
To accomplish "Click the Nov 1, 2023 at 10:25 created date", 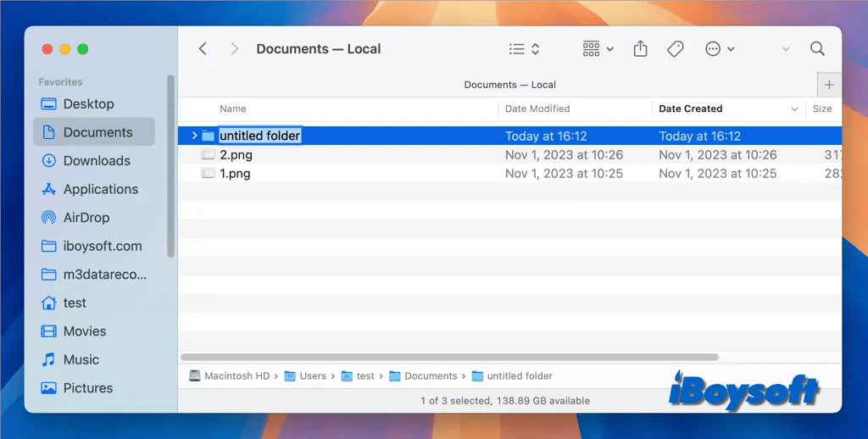I will click(717, 174).
